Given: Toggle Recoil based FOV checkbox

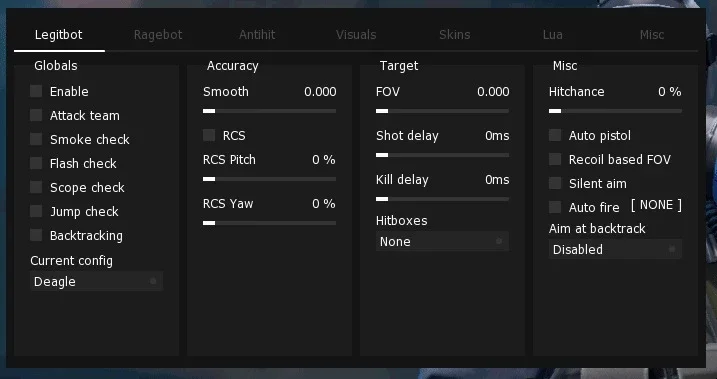Looking at the screenshot, I should tap(555, 159).
